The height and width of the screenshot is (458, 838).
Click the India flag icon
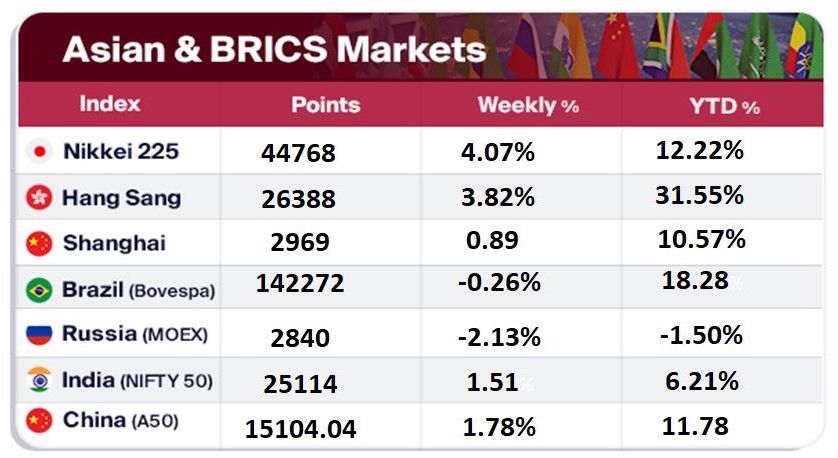pos(40,381)
